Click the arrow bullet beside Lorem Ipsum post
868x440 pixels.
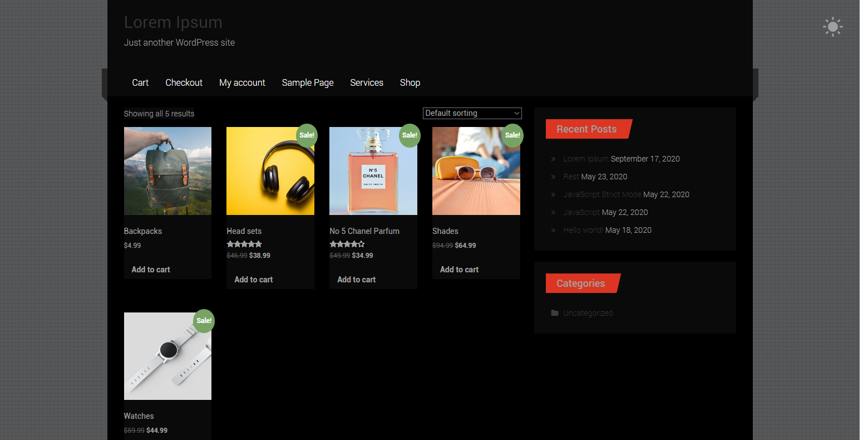tap(553, 159)
